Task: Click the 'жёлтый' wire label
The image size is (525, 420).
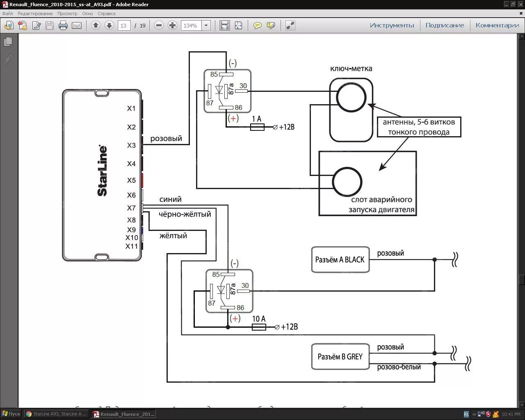Action: [x=173, y=236]
